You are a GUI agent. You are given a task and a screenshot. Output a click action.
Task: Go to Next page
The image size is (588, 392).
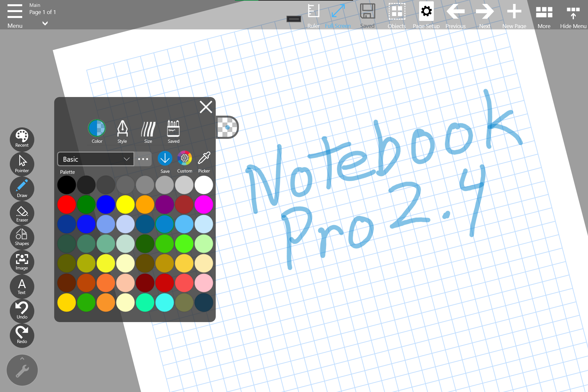[x=485, y=15]
